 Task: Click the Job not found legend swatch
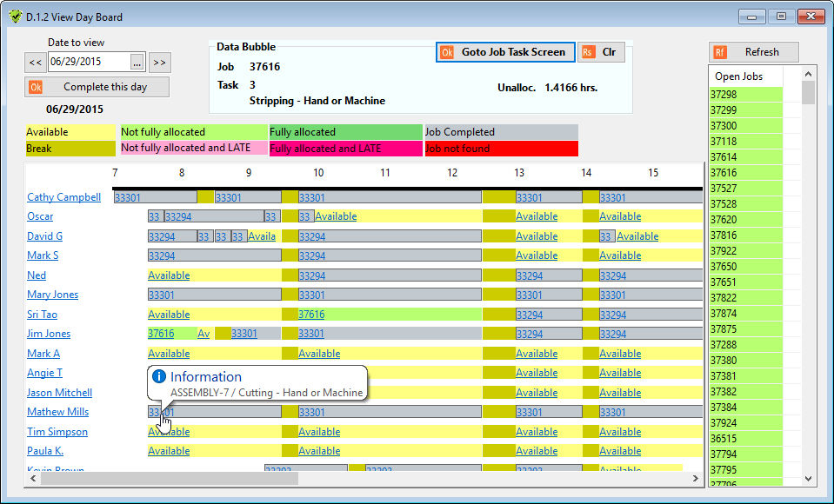(x=501, y=149)
